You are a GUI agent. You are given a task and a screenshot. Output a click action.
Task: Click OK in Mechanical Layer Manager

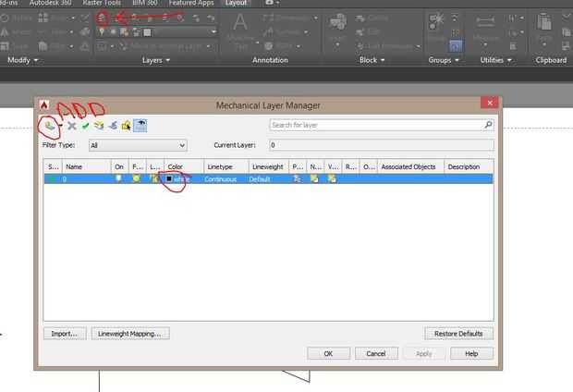[328, 353]
